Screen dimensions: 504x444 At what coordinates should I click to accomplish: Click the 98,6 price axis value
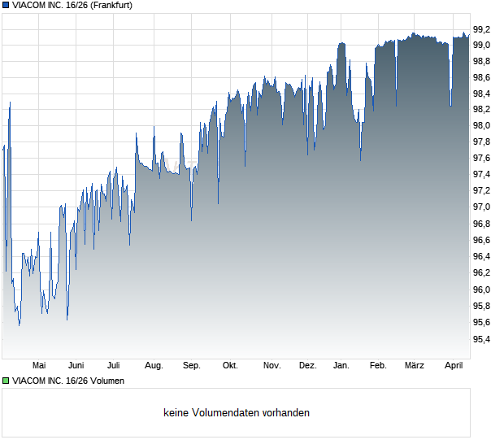pos(482,77)
